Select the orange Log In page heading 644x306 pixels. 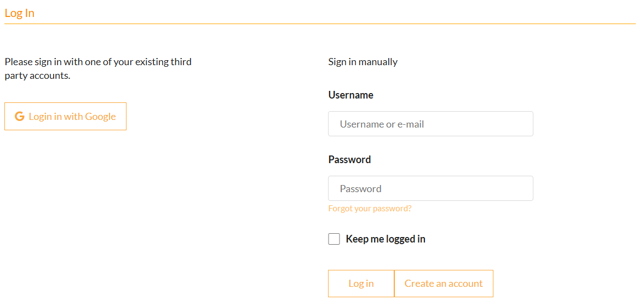point(19,13)
